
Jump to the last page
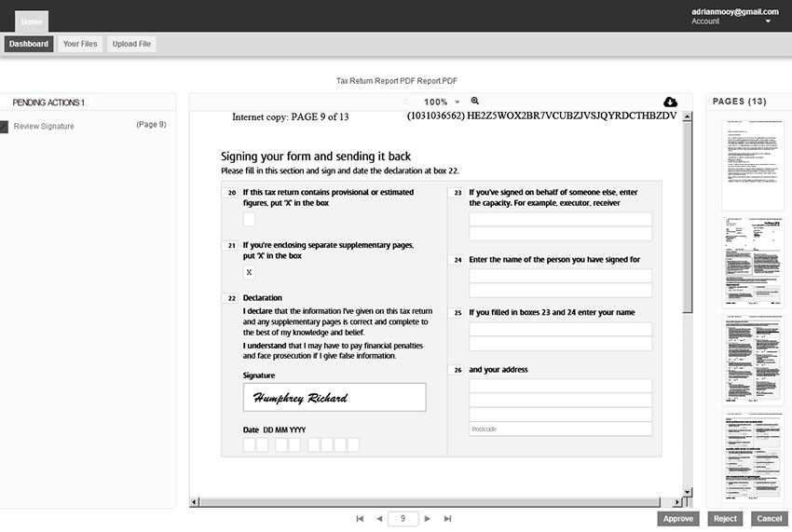(x=447, y=519)
